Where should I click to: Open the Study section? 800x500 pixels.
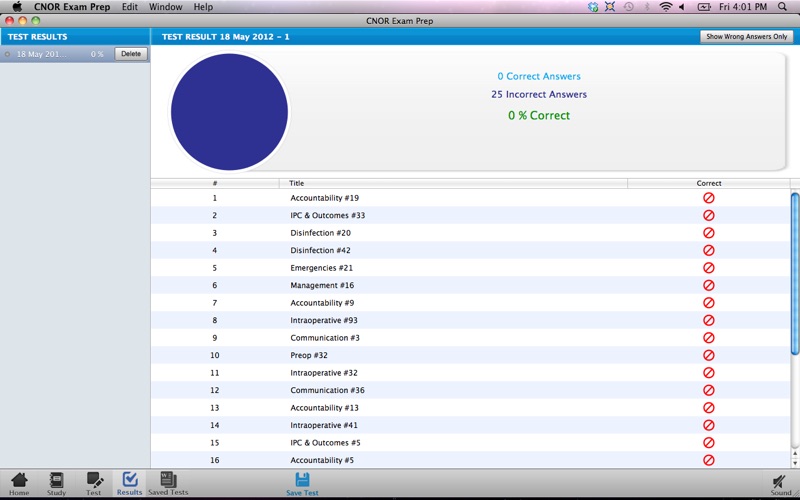[56, 484]
